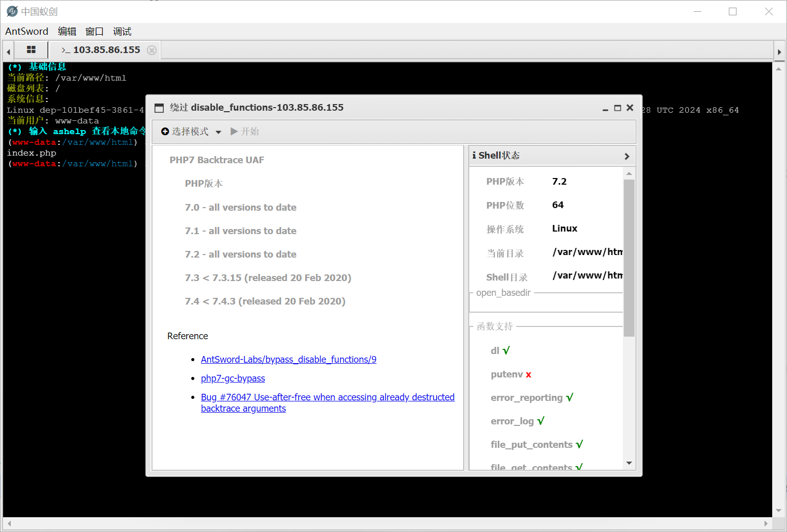Open the 编辑 menu
The width and height of the screenshot is (787, 532).
[67, 32]
